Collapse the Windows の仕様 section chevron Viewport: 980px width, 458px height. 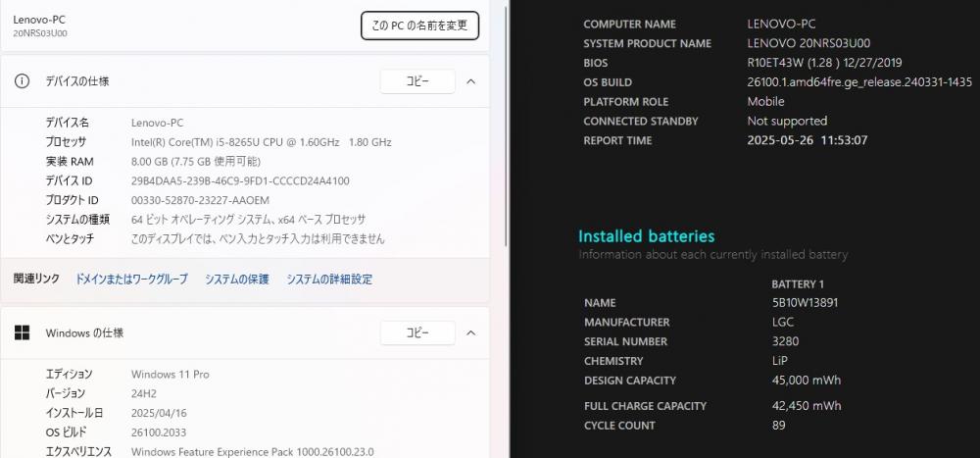(x=471, y=332)
